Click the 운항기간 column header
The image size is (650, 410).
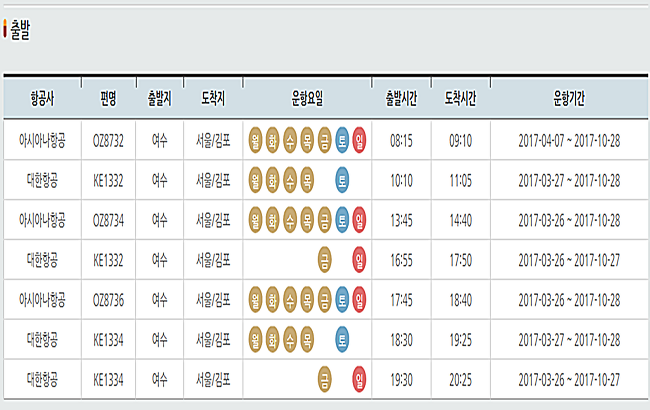pos(569,99)
